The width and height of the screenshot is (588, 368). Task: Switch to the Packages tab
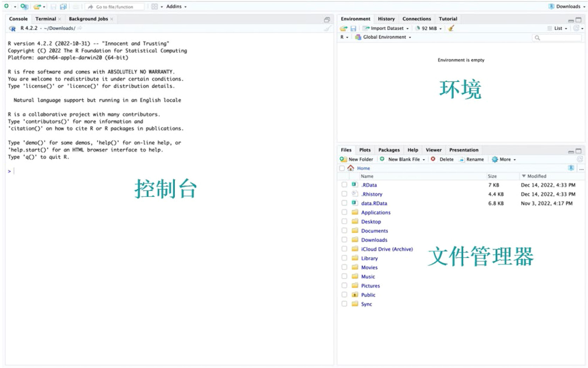[x=389, y=150]
